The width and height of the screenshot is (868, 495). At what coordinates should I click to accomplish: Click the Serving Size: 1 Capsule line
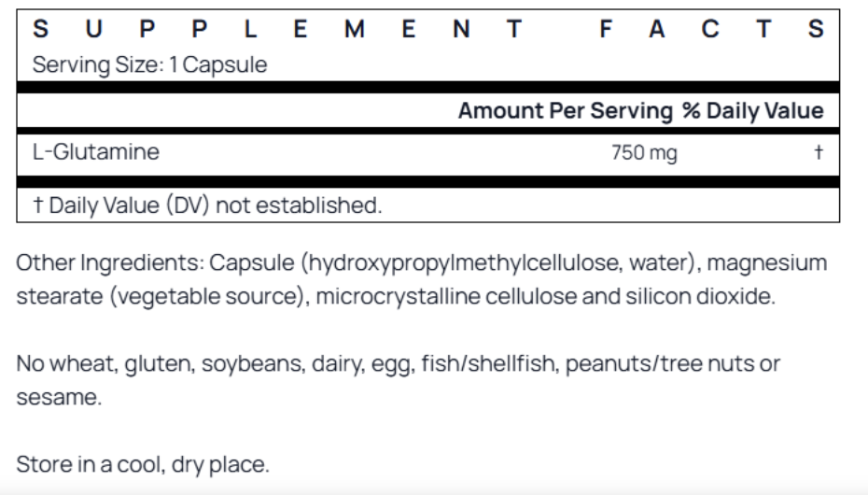[149, 65]
